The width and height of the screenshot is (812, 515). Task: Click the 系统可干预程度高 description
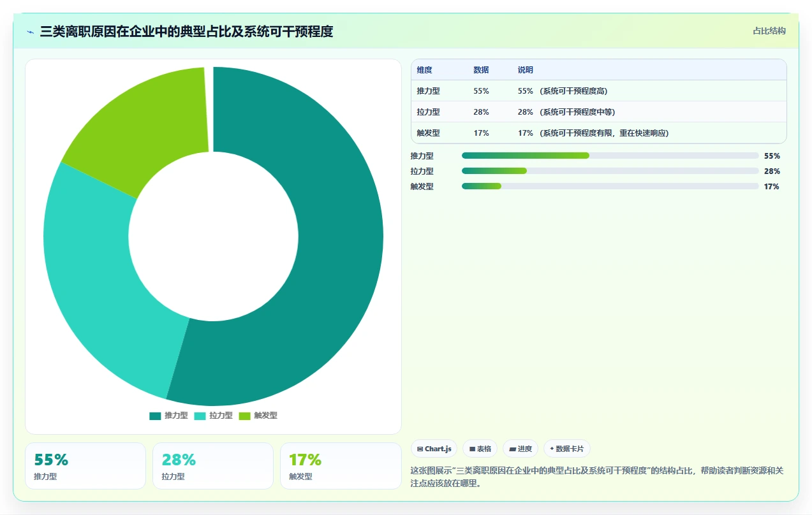pos(573,91)
